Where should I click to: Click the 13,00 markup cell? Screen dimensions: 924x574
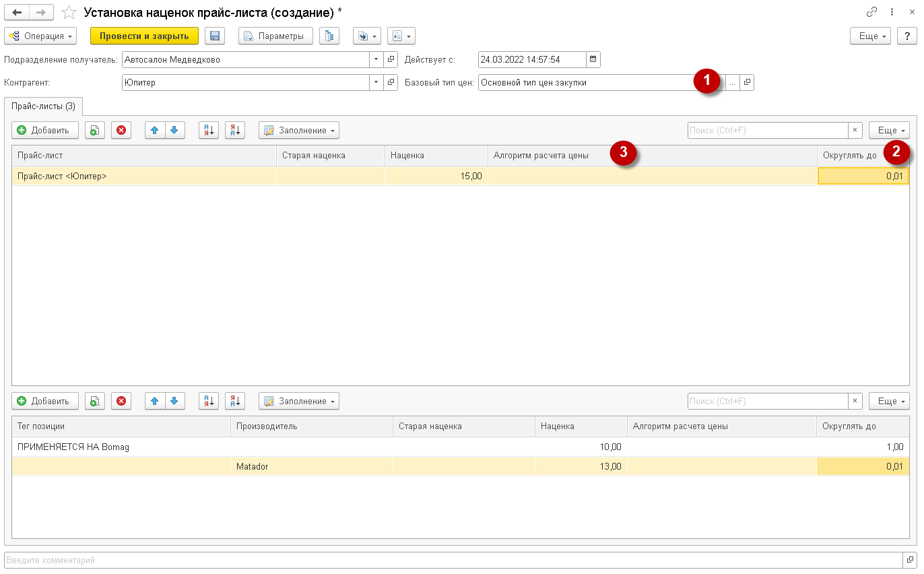tap(581, 466)
